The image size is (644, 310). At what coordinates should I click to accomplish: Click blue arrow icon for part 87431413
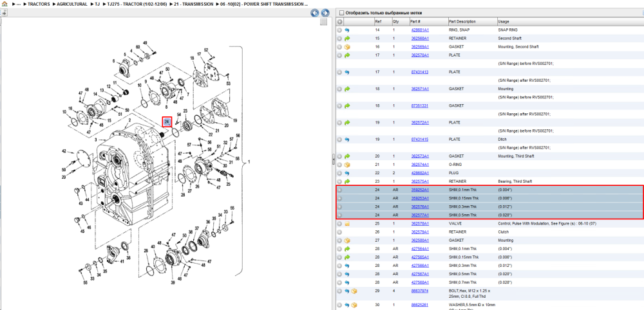pos(346,72)
